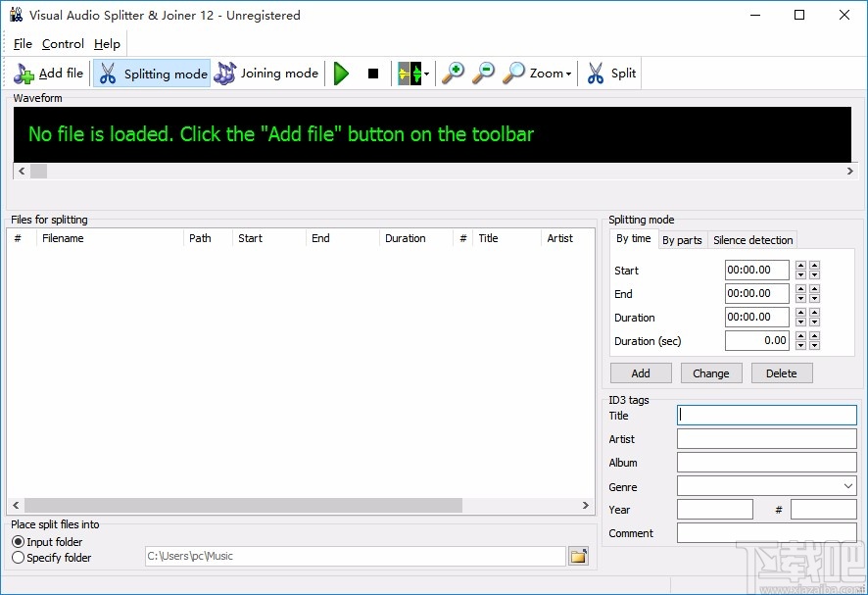868x595 pixels.
Task: Maximize the Visual Audio Splitter window
Action: (x=799, y=15)
